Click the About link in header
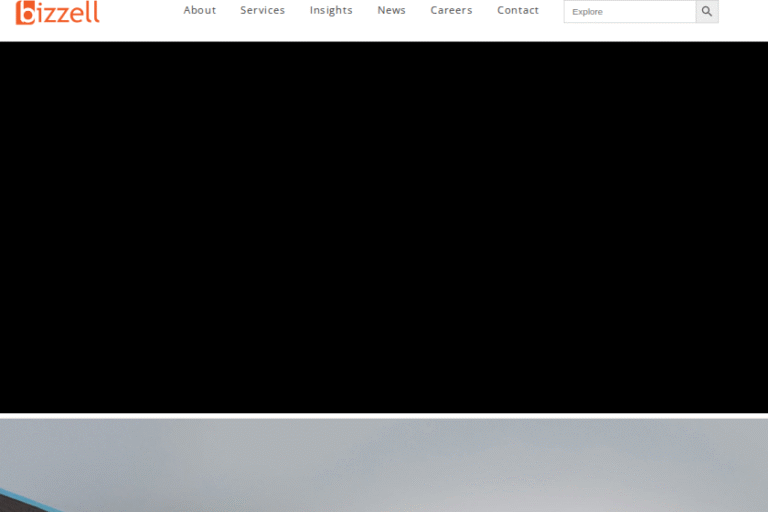This screenshot has width=768, height=512. 199,10
